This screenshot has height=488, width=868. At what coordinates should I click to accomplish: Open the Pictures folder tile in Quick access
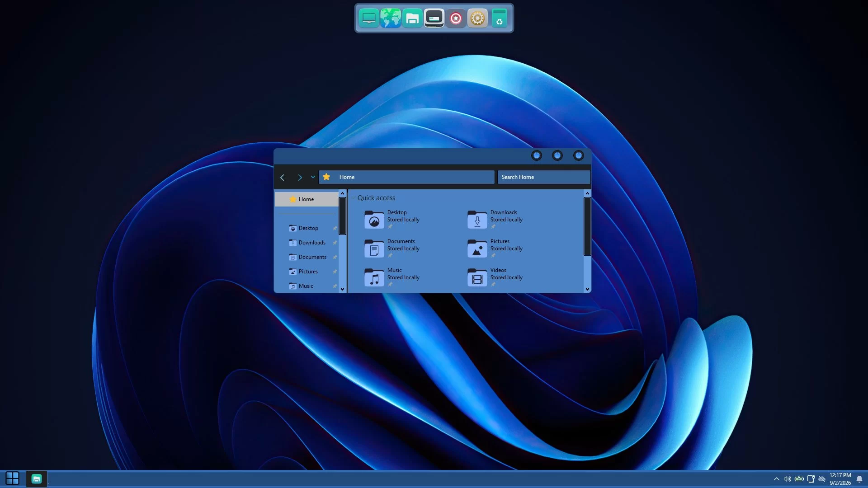[495, 248]
